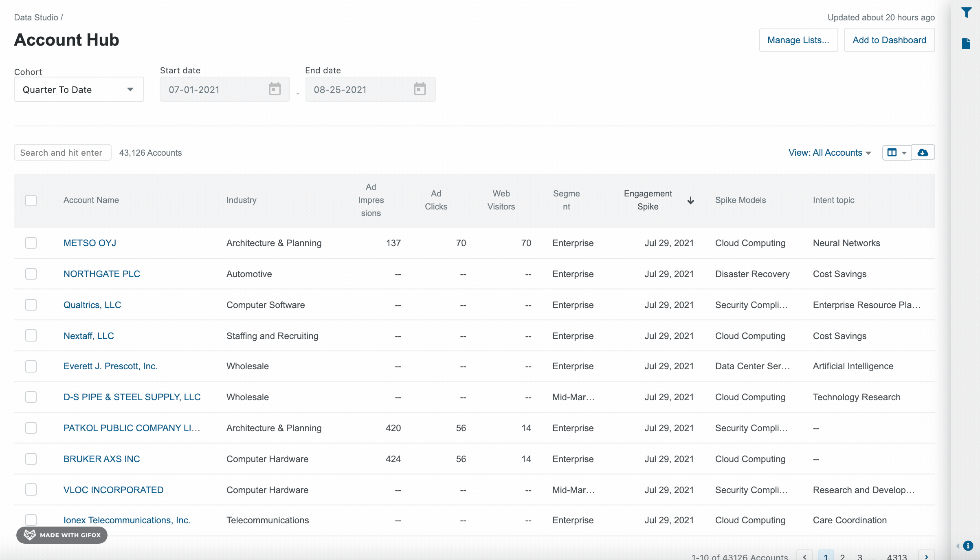Check the BRUKER AXS INC row checkbox

31,459
